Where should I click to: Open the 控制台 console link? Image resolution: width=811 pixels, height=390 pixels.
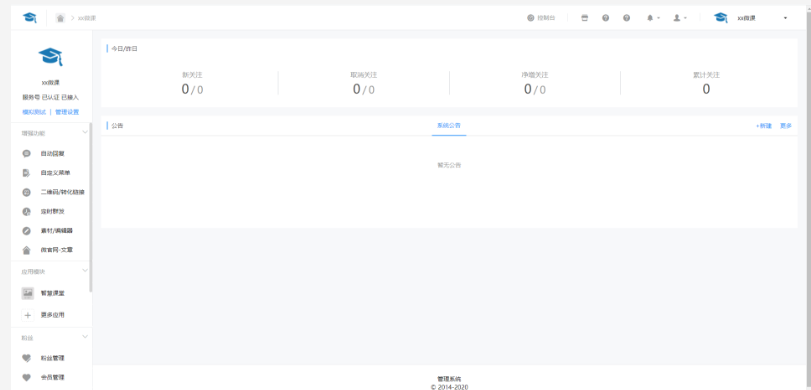click(541, 18)
